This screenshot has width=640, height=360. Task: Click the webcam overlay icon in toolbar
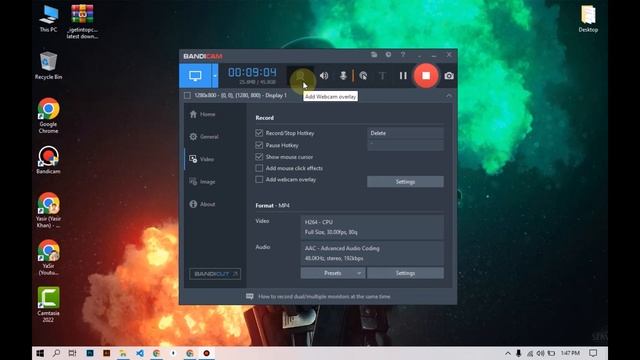[300, 76]
